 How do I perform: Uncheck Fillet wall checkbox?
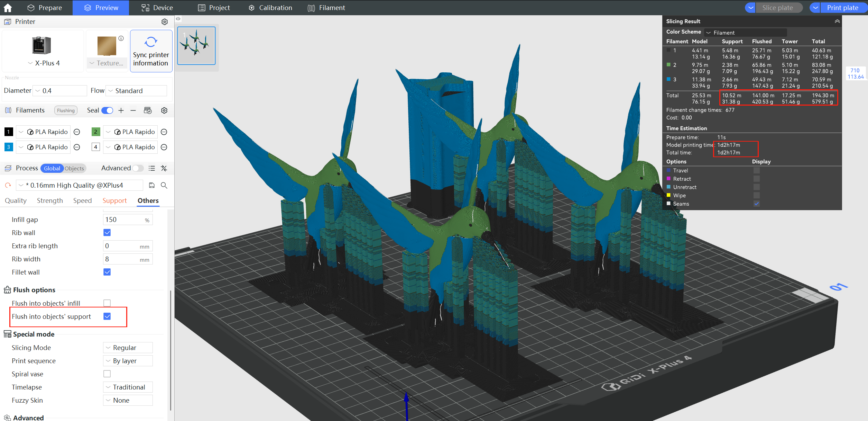point(107,272)
